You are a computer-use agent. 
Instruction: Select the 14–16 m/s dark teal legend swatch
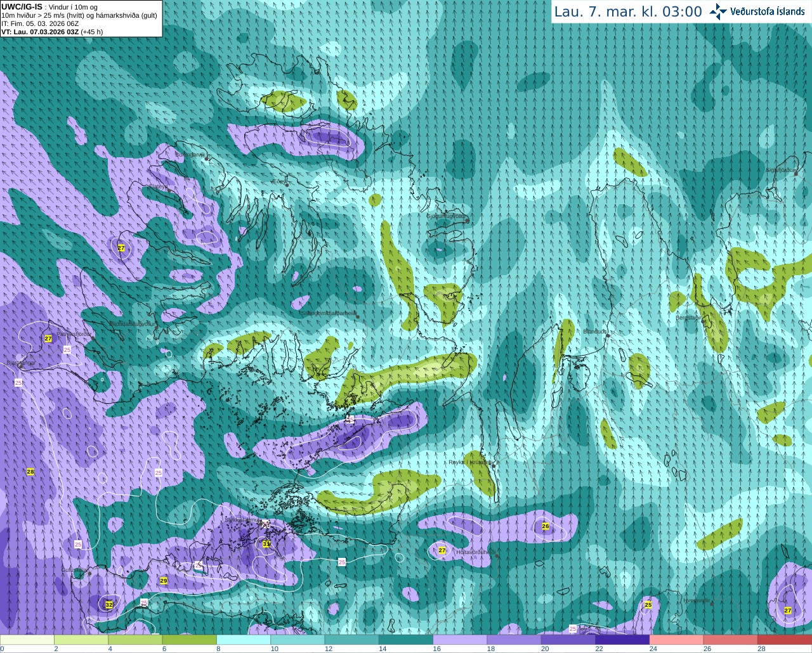click(406, 640)
